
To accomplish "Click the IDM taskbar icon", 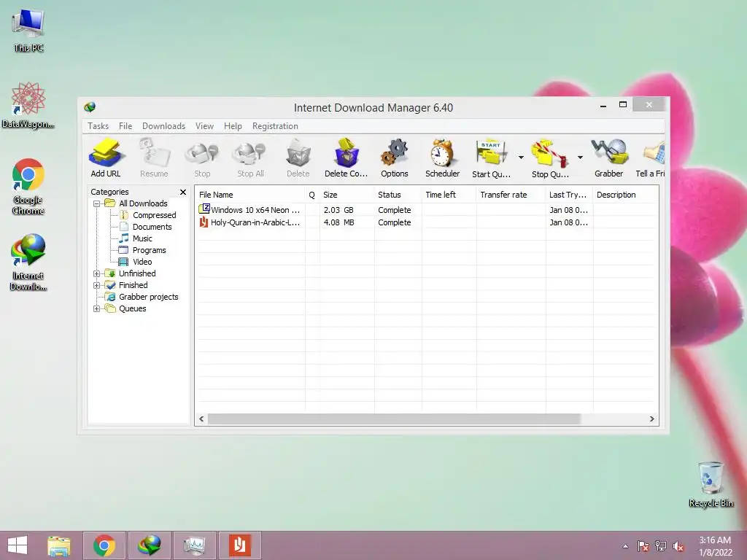I will (149, 545).
